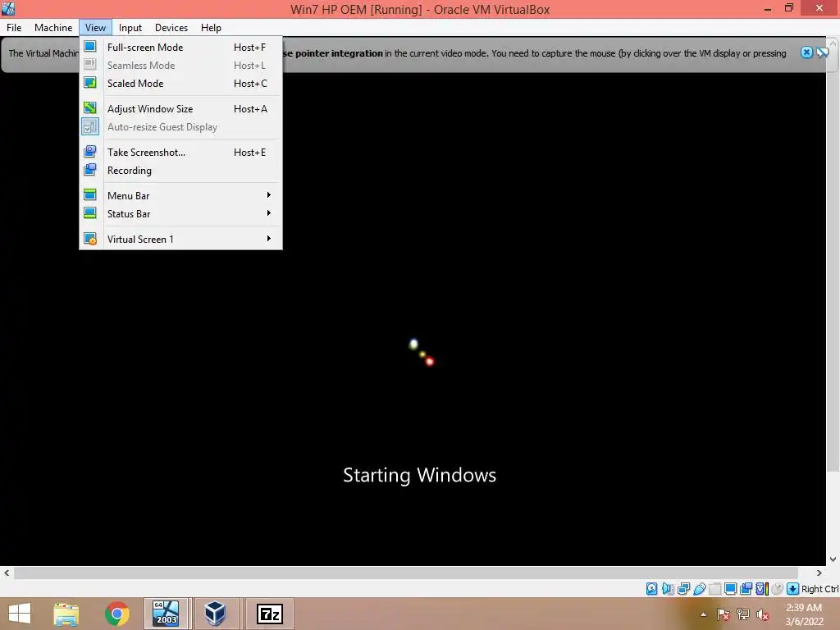Click display status bar icon
This screenshot has width=840, height=630.
(x=730, y=589)
